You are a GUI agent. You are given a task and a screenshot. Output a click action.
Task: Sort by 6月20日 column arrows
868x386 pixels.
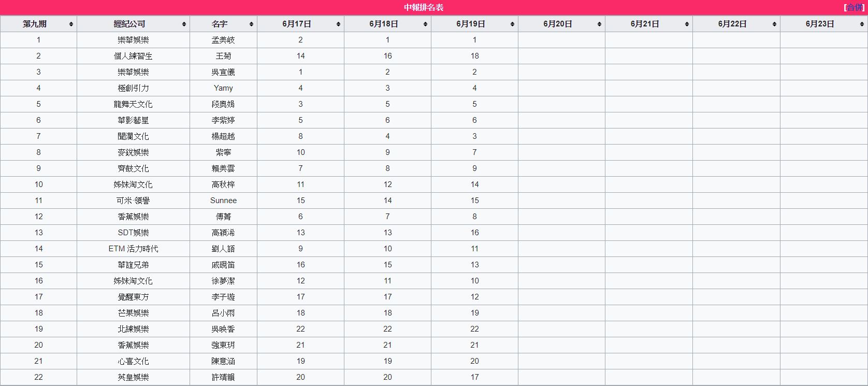tap(599, 24)
